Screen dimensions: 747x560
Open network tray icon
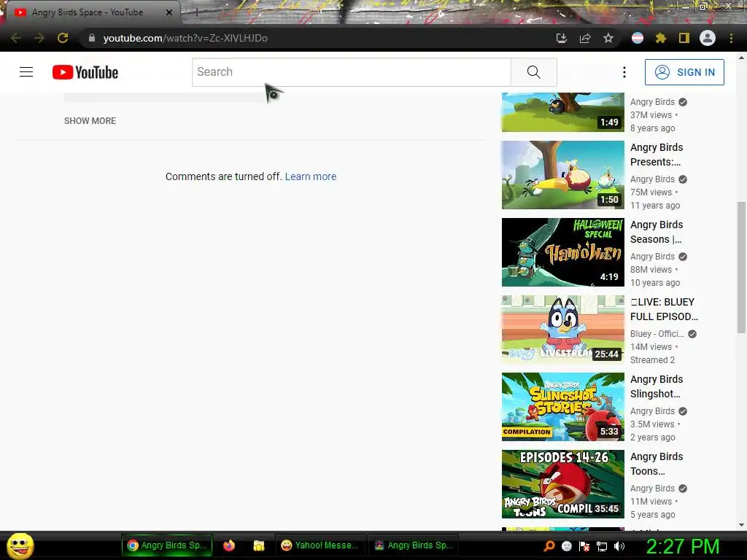(x=602, y=546)
